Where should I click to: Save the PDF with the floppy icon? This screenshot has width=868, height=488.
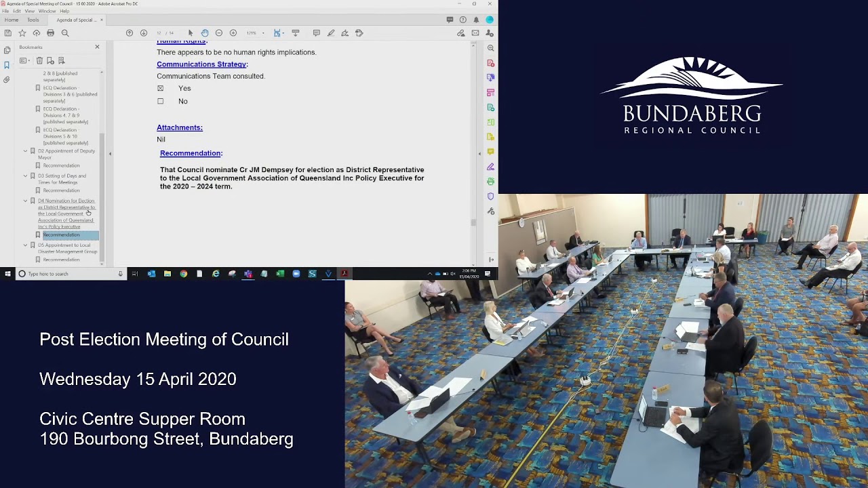pyautogui.click(x=7, y=33)
